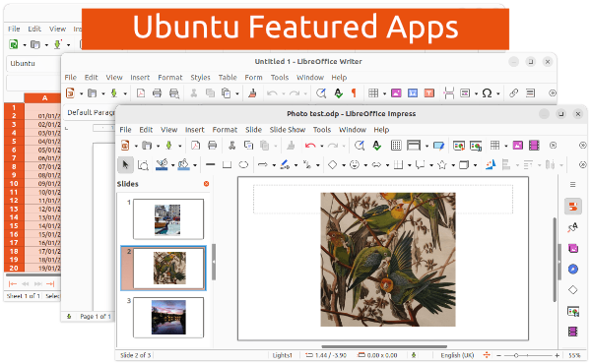Screen dimensions: 591x364
Task: Select slide 1 thumbnail in Slides panel
Action: click(x=168, y=219)
